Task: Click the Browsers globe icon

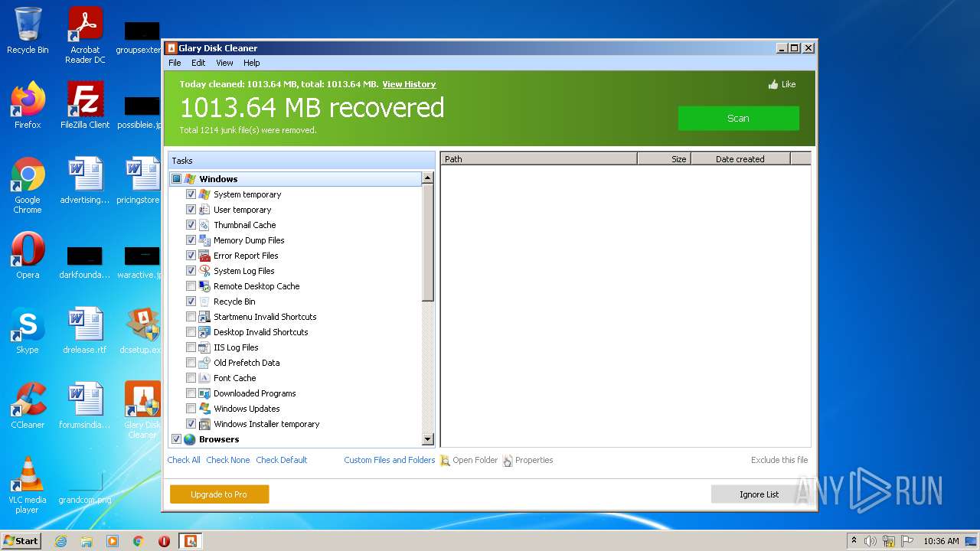Action: pos(190,439)
